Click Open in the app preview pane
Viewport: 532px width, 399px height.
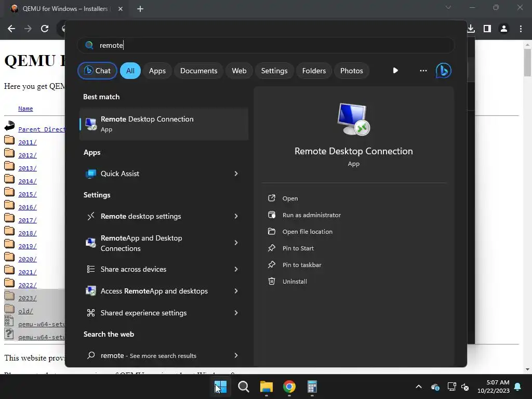(290, 198)
